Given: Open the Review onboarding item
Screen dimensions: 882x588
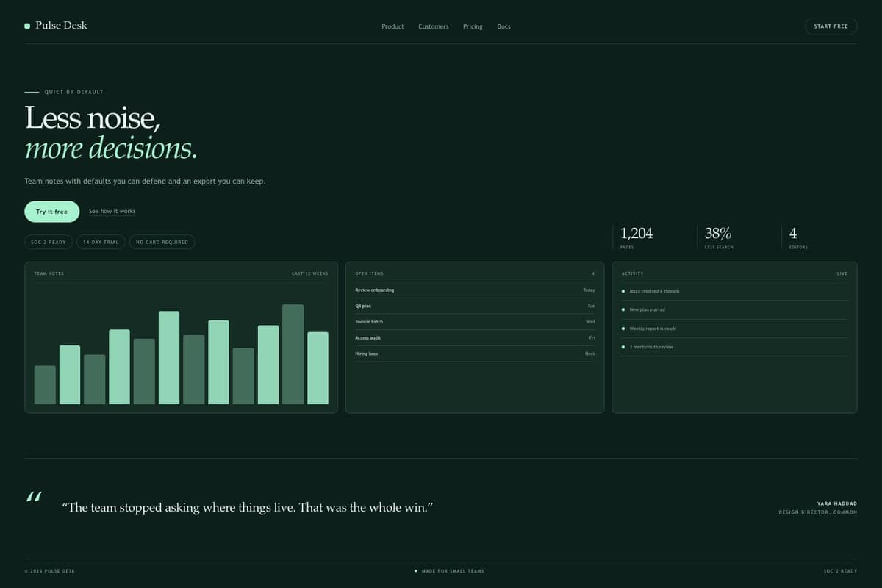Looking at the screenshot, I should point(475,290).
